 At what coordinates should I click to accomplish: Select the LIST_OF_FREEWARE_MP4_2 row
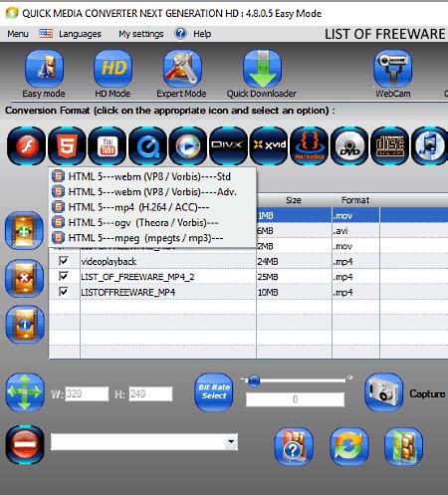pos(248,277)
